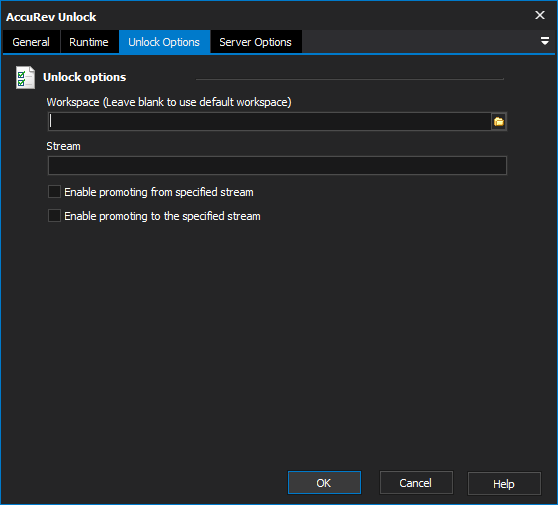This screenshot has height=505, width=558.
Task: Click the workspace folder browse icon
Action: coord(499,122)
